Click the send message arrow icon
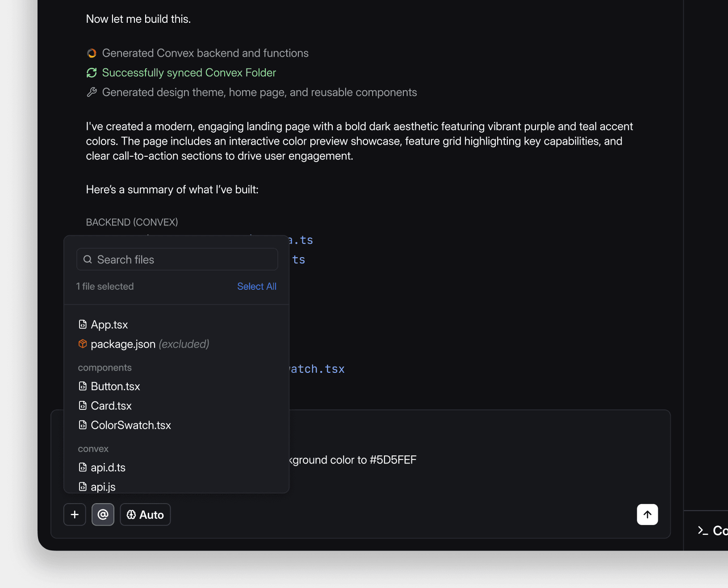 [647, 514]
